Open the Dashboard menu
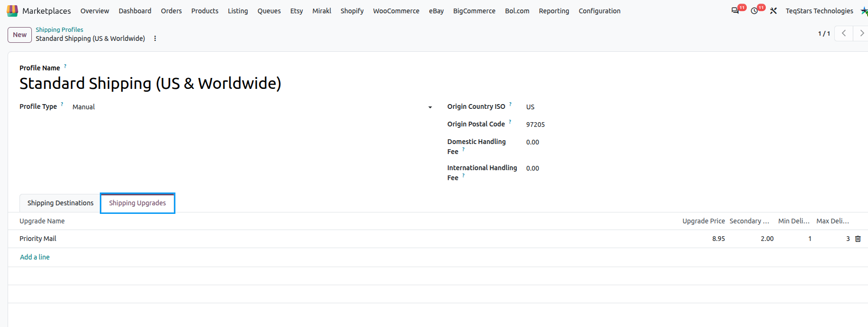Viewport: 868px width, 327px height. [135, 11]
